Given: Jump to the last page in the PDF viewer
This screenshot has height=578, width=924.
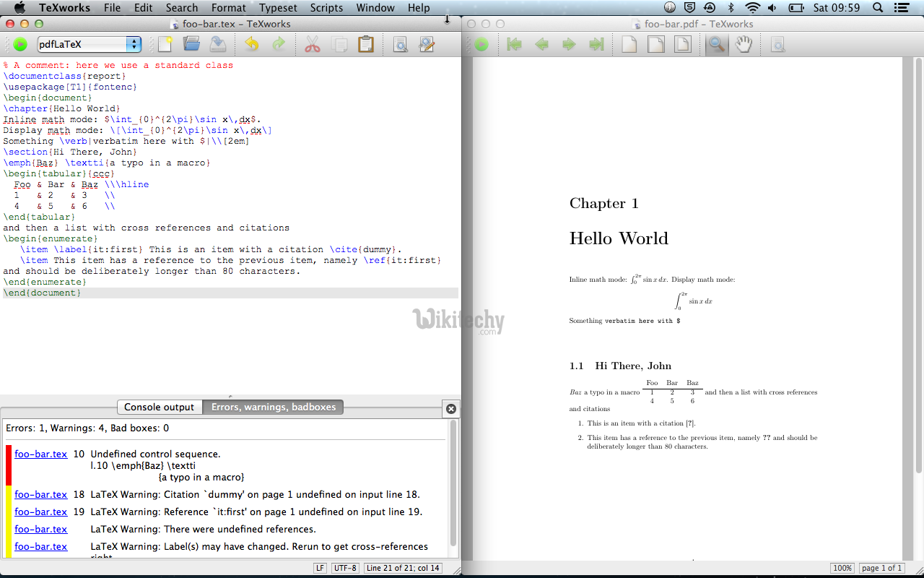Looking at the screenshot, I should (596, 45).
